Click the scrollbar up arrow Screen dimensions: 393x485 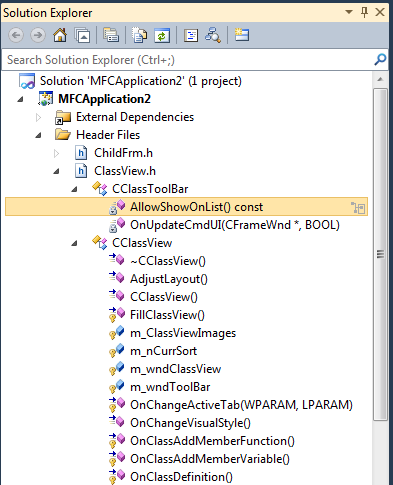pos(380,80)
